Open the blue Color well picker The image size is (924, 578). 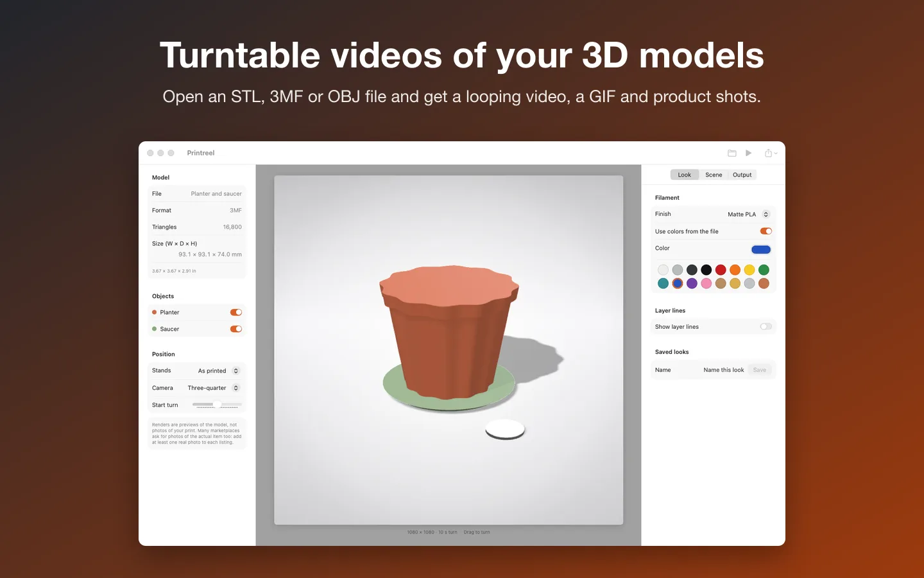761,249
